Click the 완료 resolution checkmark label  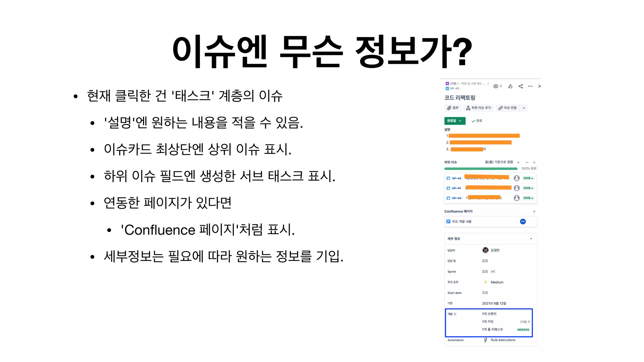[x=477, y=121]
